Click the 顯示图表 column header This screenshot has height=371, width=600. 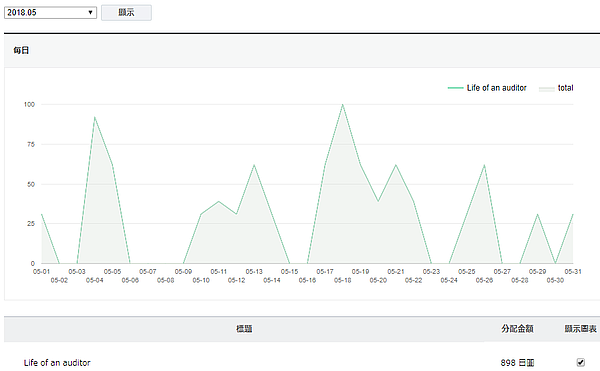point(580,329)
